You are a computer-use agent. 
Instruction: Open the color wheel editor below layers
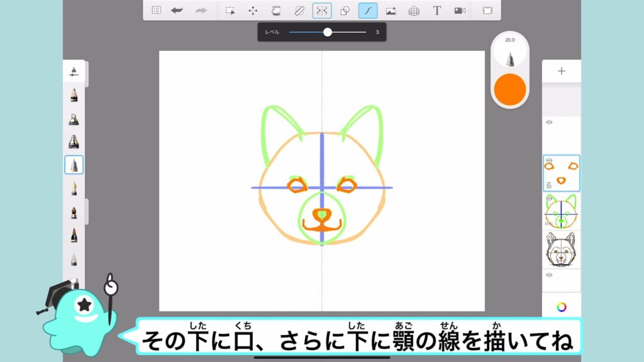pyautogui.click(x=562, y=307)
